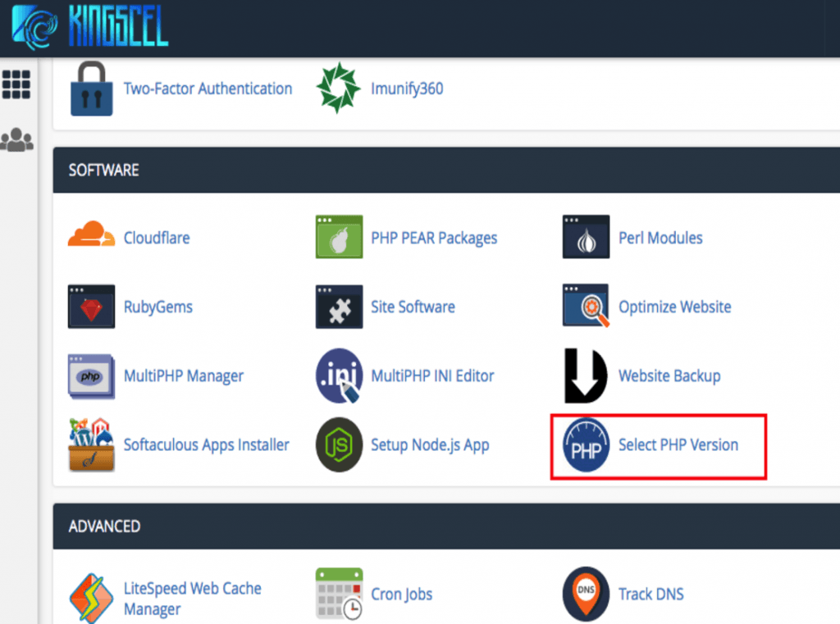The height and width of the screenshot is (624, 840).
Task: Click the Perl Modules onion icon
Action: [586, 238]
